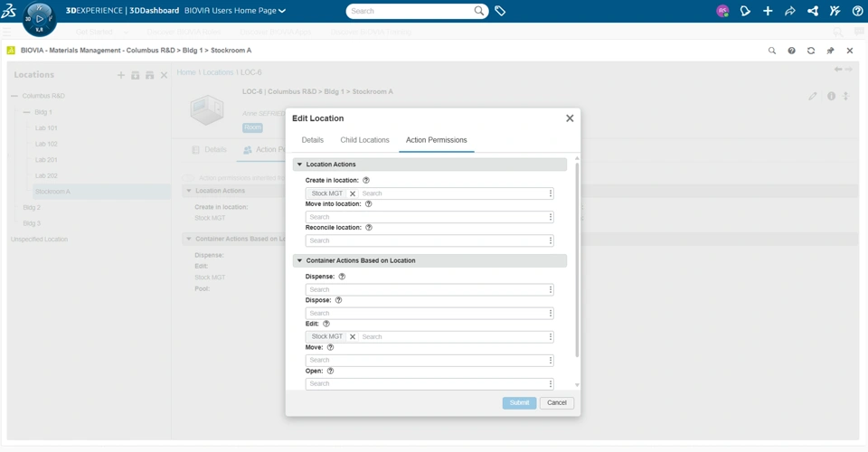Remove Stock MGT from Edit field
This screenshot has width=868, height=452.
coord(353,337)
